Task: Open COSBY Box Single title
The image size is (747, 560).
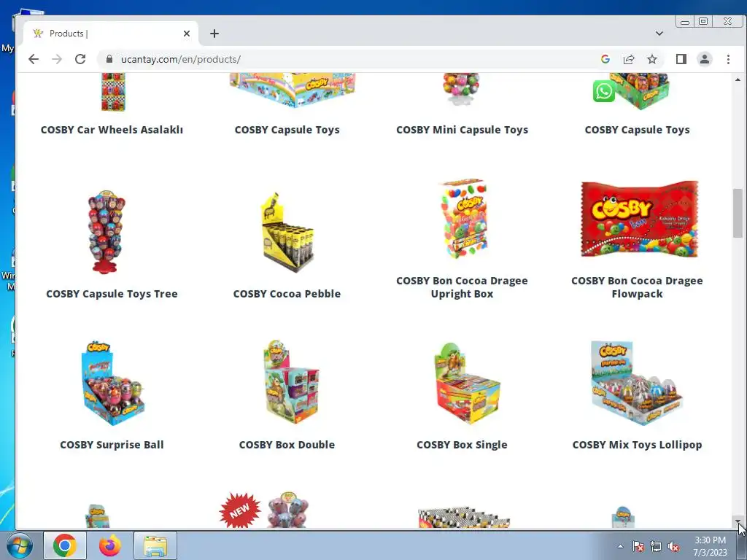Action: (x=462, y=445)
